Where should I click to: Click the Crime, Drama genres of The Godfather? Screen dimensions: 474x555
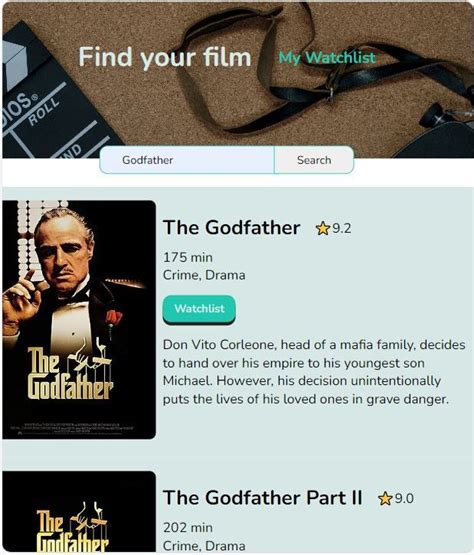pyautogui.click(x=204, y=275)
